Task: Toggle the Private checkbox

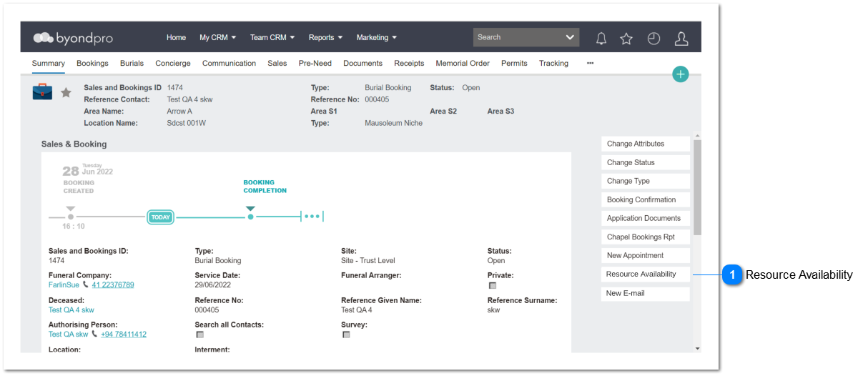Action: [x=492, y=285]
